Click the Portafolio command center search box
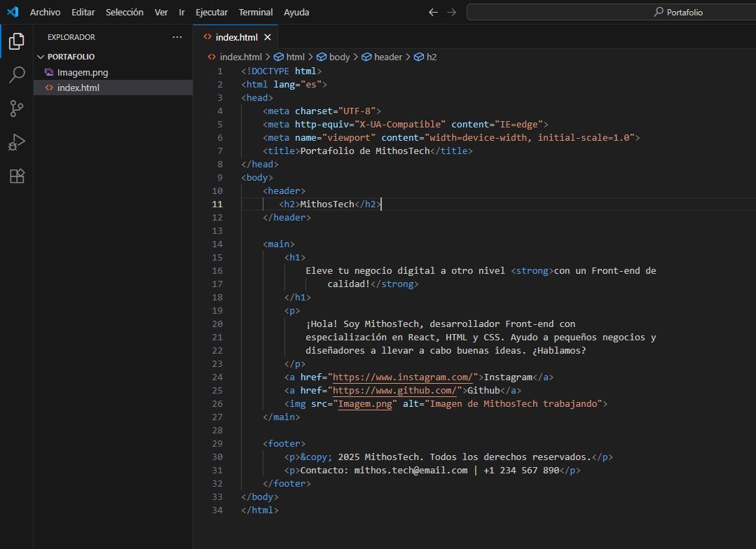Image resolution: width=756 pixels, height=549 pixels. click(612, 12)
